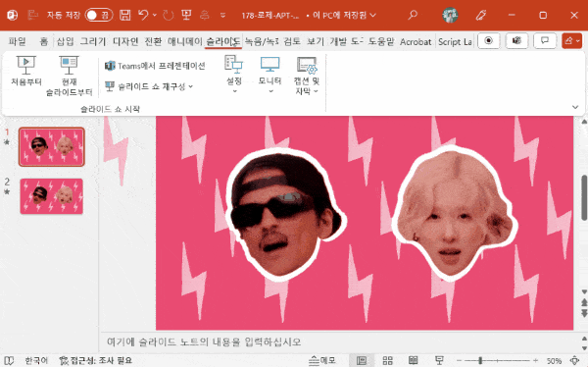Image resolution: width=588 pixels, height=367 pixels.
Task: Open the user account avatar
Action: [x=450, y=15]
